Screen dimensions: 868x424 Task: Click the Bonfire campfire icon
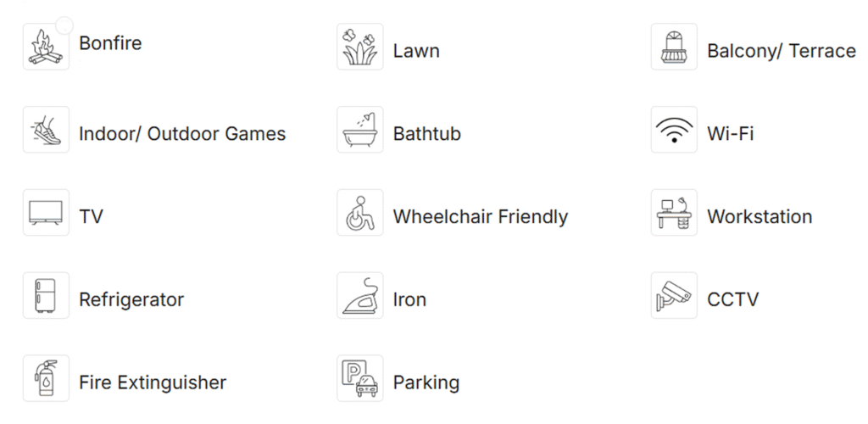coord(46,47)
